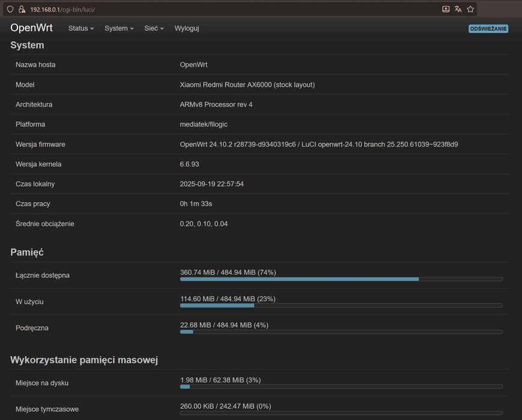The height and width of the screenshot is (420, 522).
Task: Click the Wersja firmware label
Action: (x=40, y=145)
